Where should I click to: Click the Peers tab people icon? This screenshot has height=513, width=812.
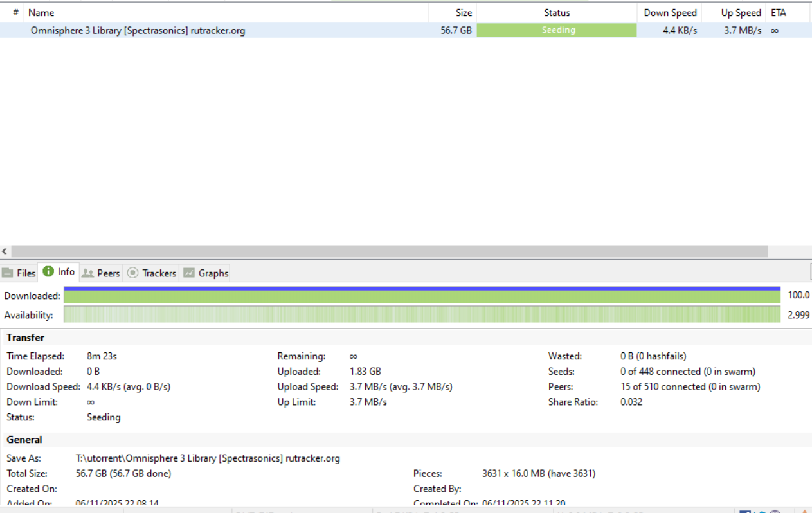coord(88,273)
